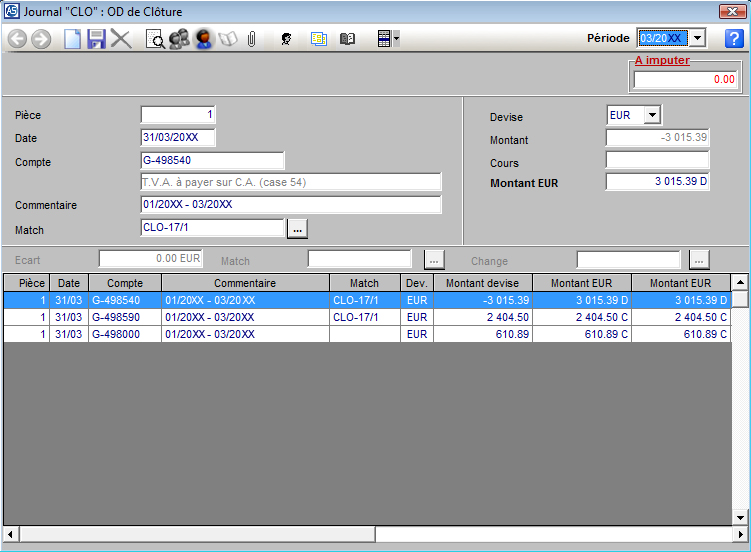
Task: Click the ellipsis button next to Change field
Action: point(699,260)
